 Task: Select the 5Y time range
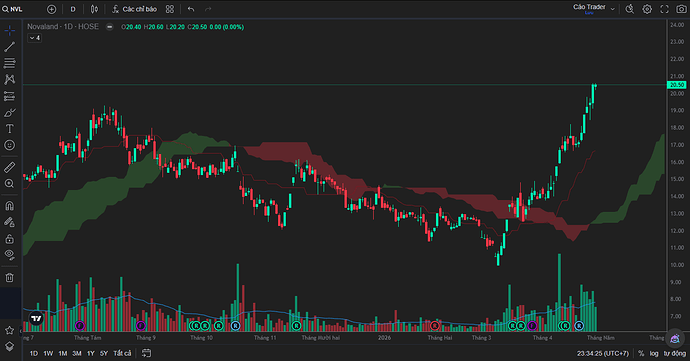[104, 353]
